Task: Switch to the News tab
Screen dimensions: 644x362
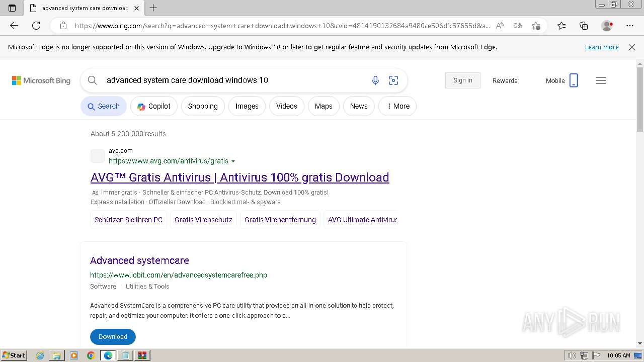Action: click(359, 106)
